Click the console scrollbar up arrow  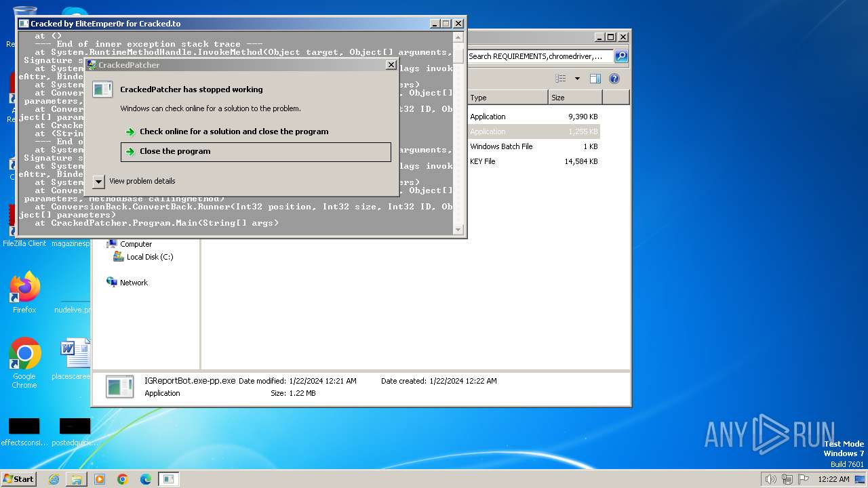coord(458,39)
